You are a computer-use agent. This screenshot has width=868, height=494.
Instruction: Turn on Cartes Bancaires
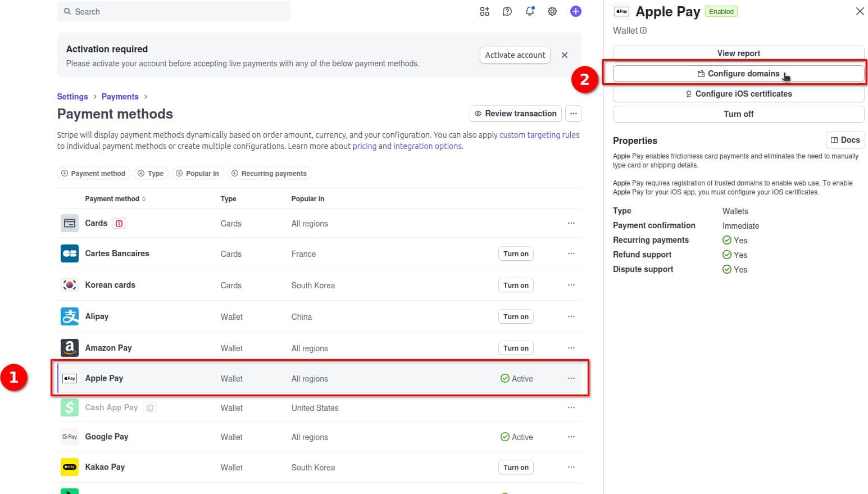click(x=516, y=253)
